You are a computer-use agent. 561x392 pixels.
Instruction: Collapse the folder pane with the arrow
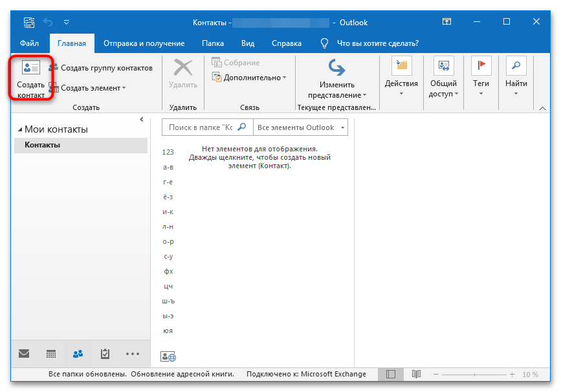coord(142,120)
